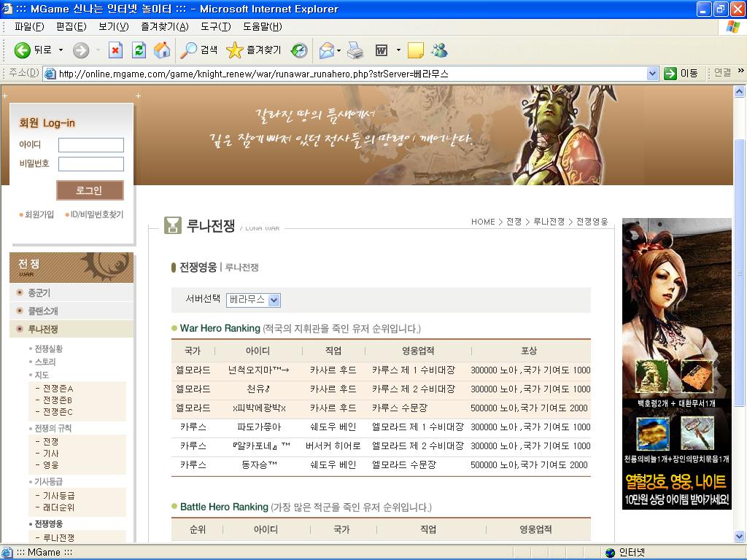Image resolution: width=747 pixels, height=560 pixels.
Task: Click the yellow note Discuss icon
Action: 415,50
